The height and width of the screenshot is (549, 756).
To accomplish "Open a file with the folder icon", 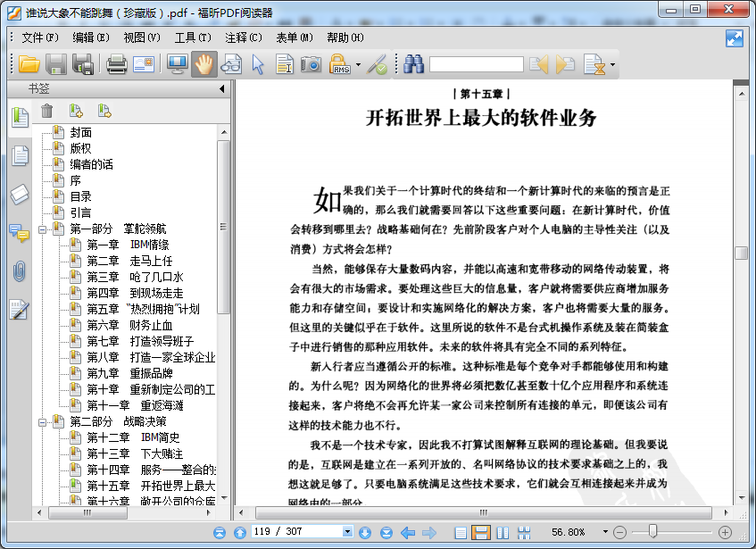I will 29,64.
